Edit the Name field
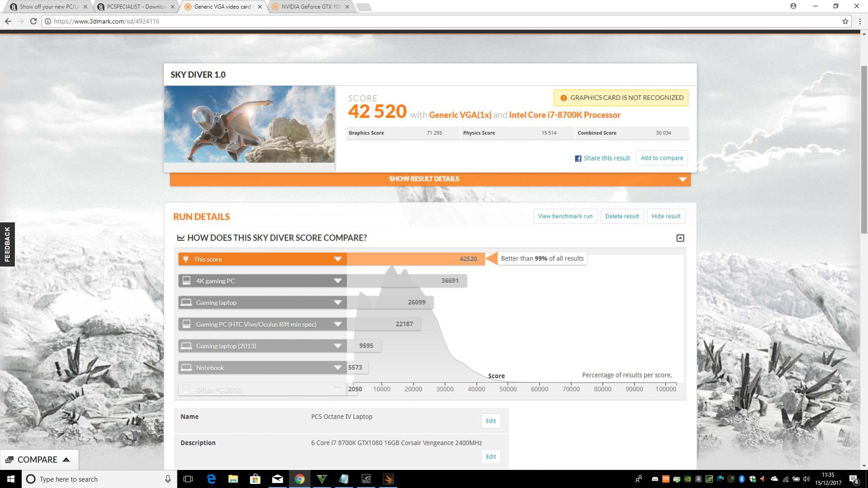868x488 pixels. (491, 421)
